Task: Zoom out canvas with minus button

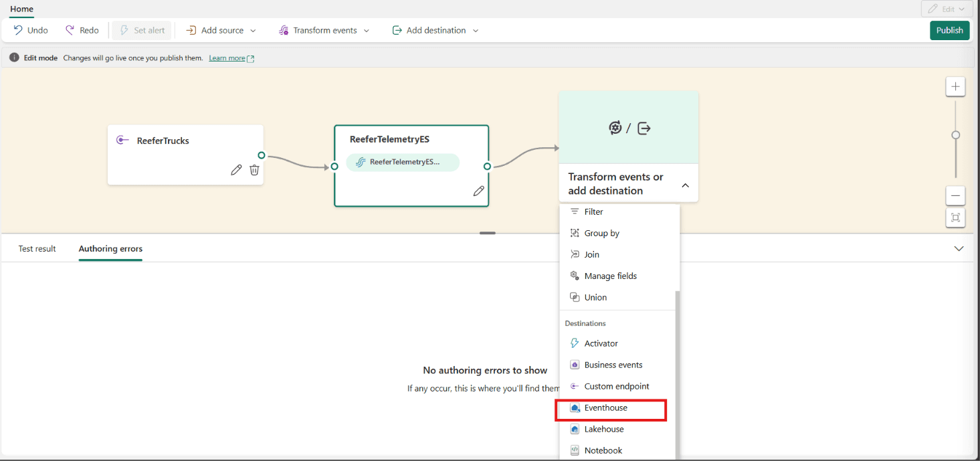Action: point(955,195)
